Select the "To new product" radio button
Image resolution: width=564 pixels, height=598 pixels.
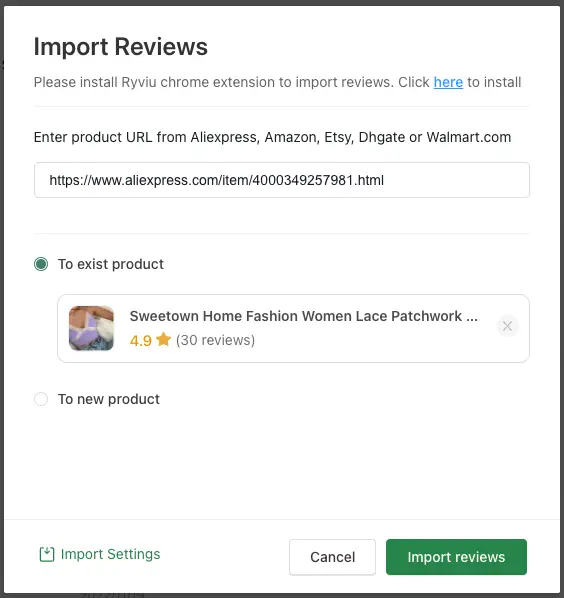[x=41, y=399]
